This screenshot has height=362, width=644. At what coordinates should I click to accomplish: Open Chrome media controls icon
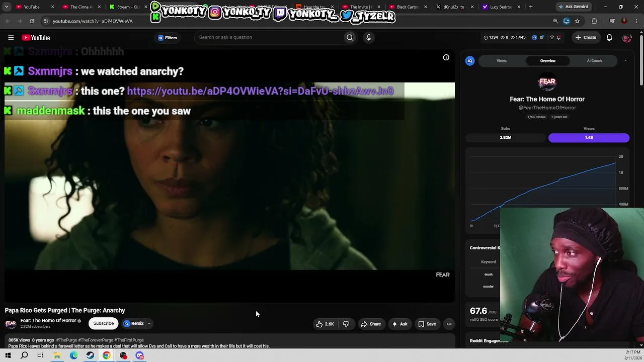[x=612, y=21]
